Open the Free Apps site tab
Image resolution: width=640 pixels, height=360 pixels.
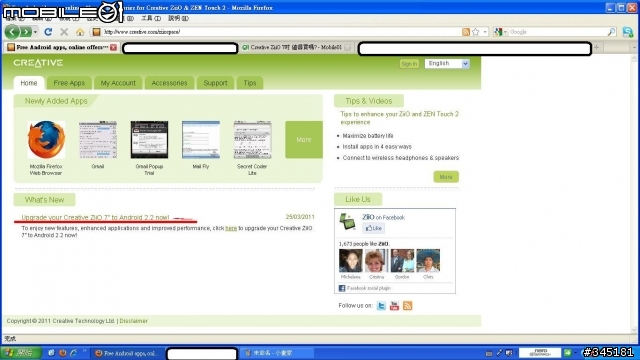click(x=69, y=83)
